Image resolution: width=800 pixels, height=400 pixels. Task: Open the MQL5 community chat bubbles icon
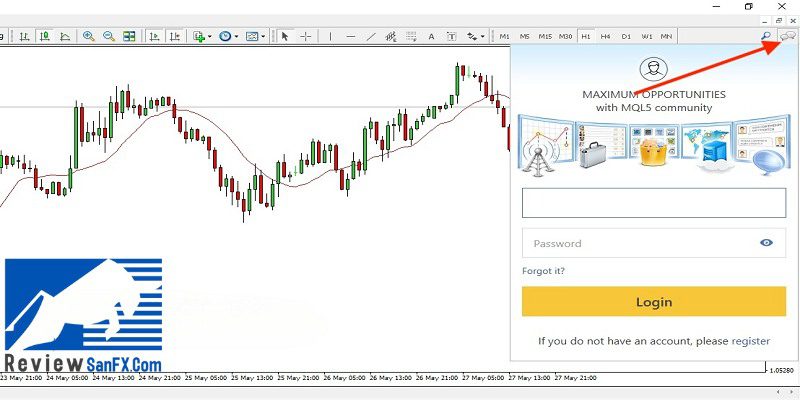click(788, 36)
